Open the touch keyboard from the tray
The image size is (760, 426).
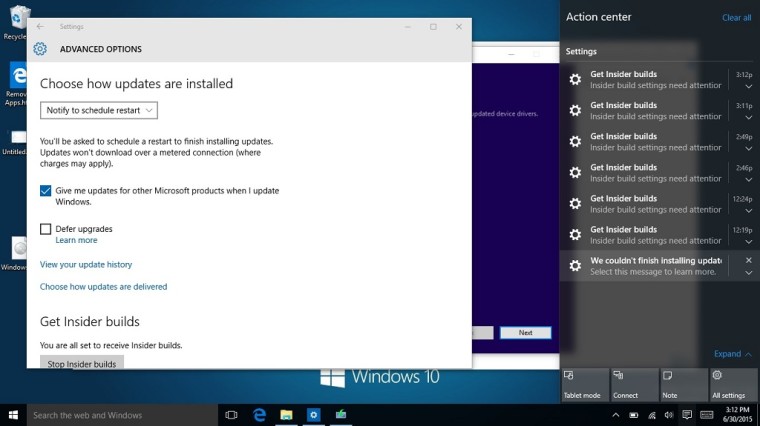tap(707, 415)
